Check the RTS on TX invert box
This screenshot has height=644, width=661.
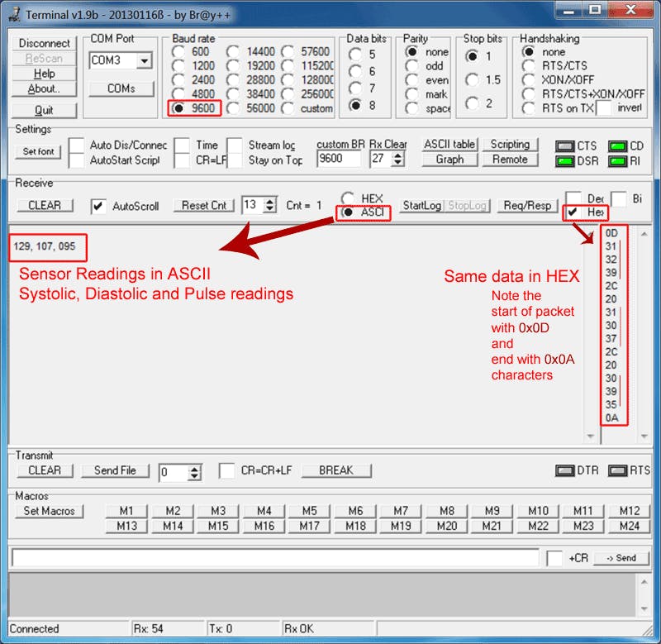(604, 108)
